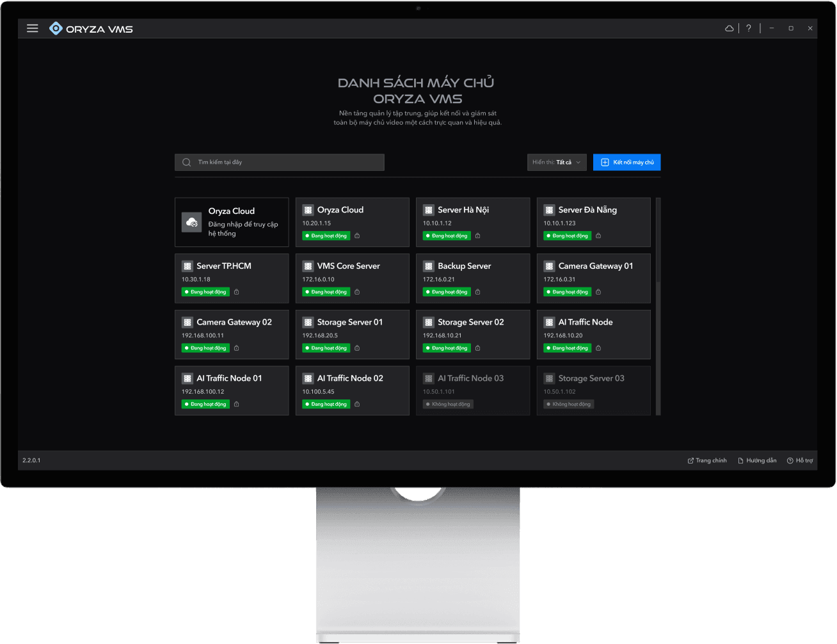The height and width of the screenshot is (644, 837).
Task: Click Kết nối máy chủ button
Action: pyautogui.click(x=626, y=163)
